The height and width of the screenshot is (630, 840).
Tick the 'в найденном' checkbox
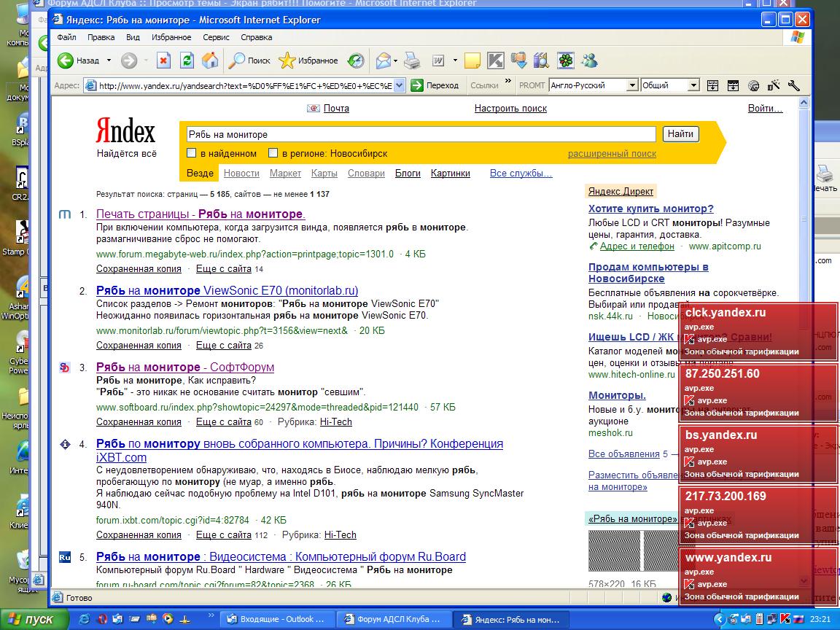point(191,153)
